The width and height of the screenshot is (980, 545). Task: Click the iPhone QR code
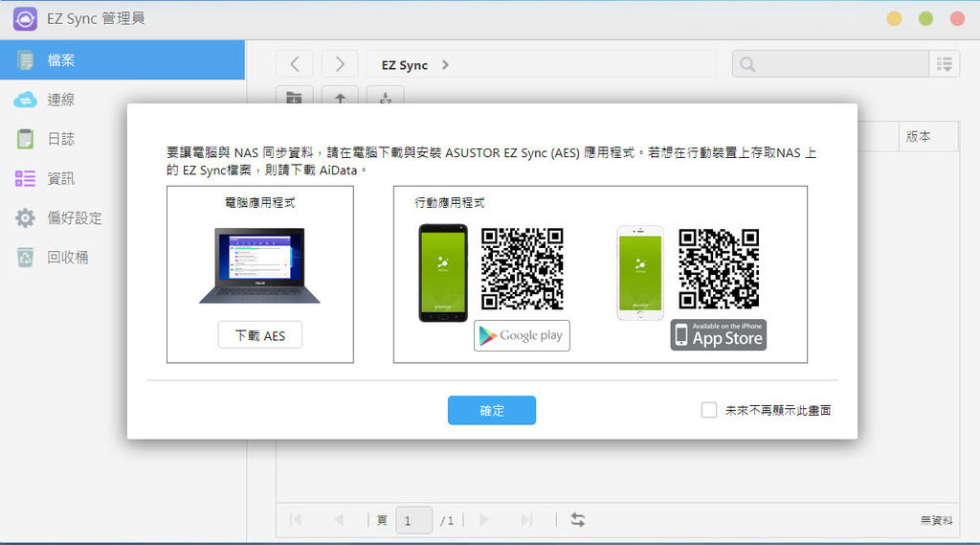tap(719, 268)
